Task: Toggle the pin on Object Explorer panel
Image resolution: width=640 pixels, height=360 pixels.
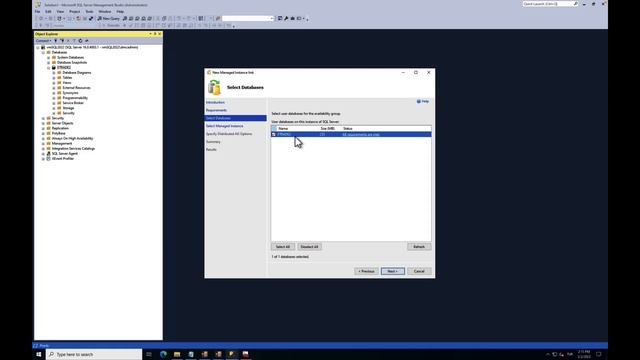Action: tap(155, 34)
